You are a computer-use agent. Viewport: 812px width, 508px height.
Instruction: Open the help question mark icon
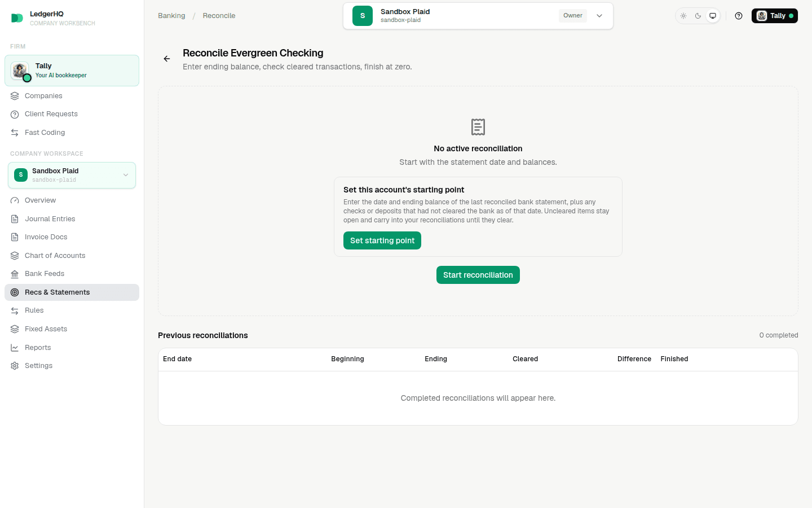click(x=739, y=16)
